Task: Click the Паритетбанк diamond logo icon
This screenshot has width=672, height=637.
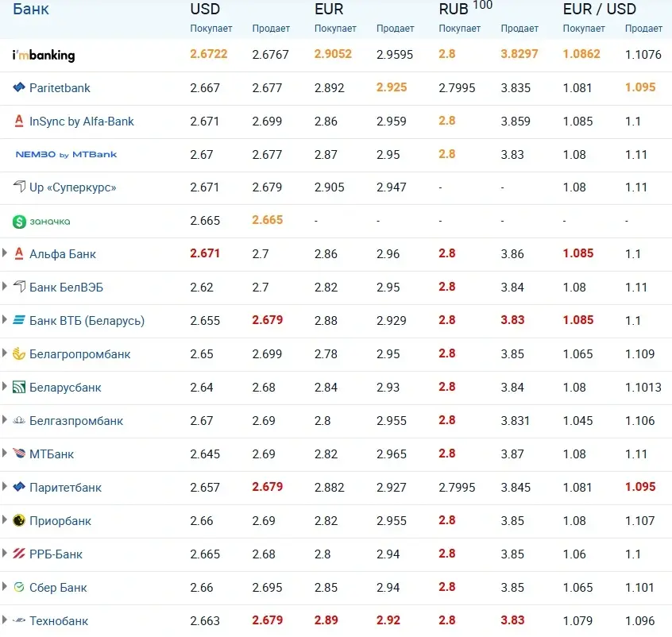Action: pyautogui.click(x=19, y=487)
